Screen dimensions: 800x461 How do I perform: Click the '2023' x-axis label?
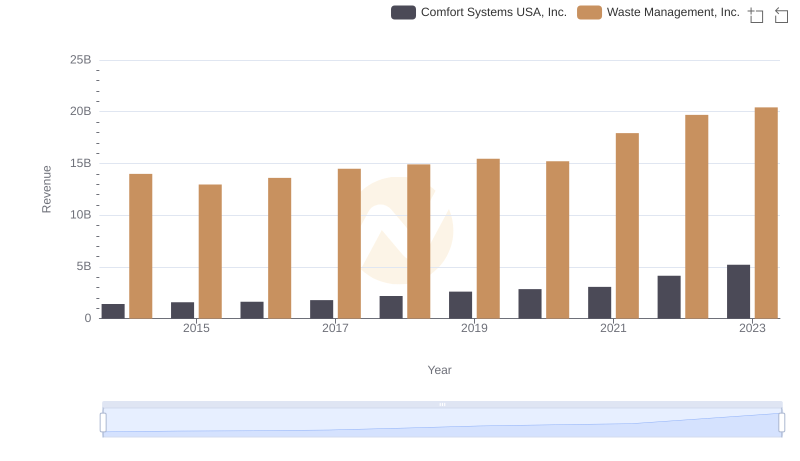point(752,328)
